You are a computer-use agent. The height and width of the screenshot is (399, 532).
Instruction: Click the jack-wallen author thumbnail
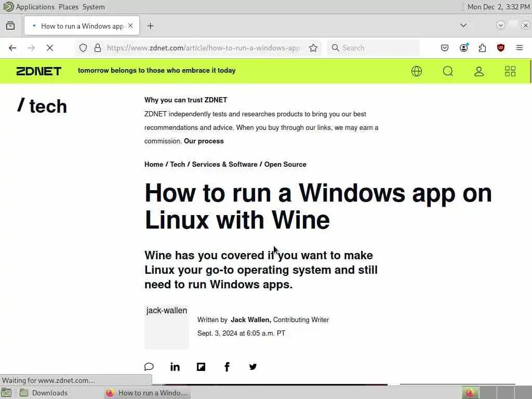(x=167, y=327)
